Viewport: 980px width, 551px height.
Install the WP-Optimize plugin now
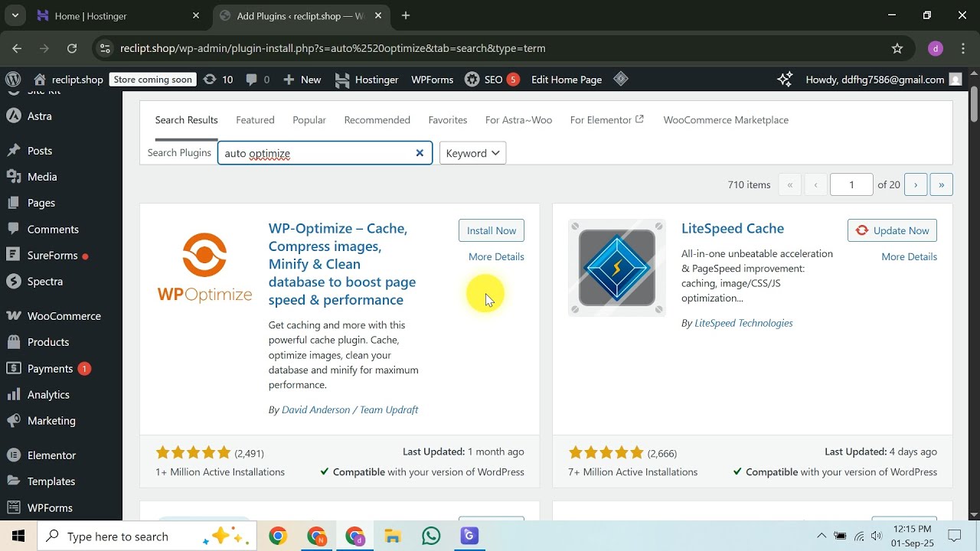tap(492, 230)
